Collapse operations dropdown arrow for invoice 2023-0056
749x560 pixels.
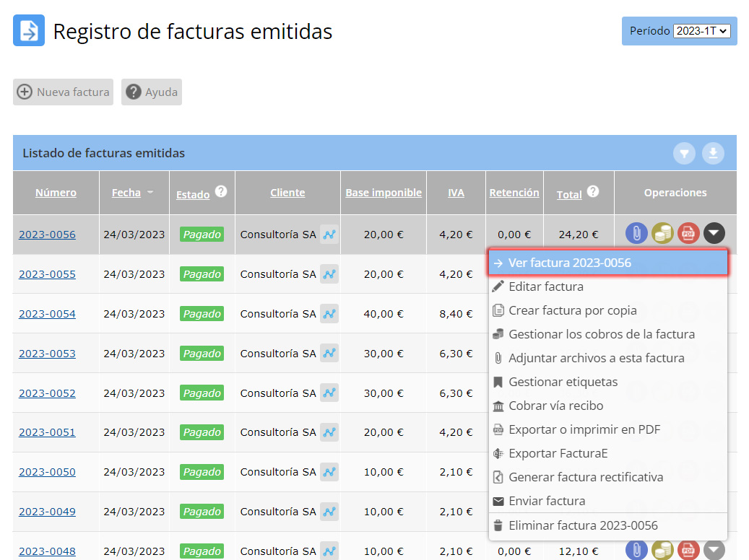(x=714, y=233)
